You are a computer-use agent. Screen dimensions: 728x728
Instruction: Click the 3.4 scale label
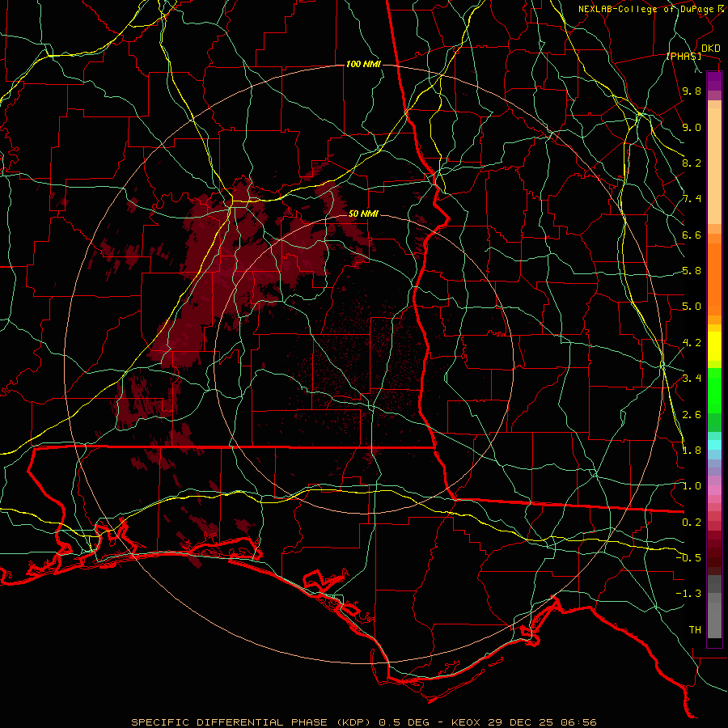pyautogui.click(x=692, y=379)
